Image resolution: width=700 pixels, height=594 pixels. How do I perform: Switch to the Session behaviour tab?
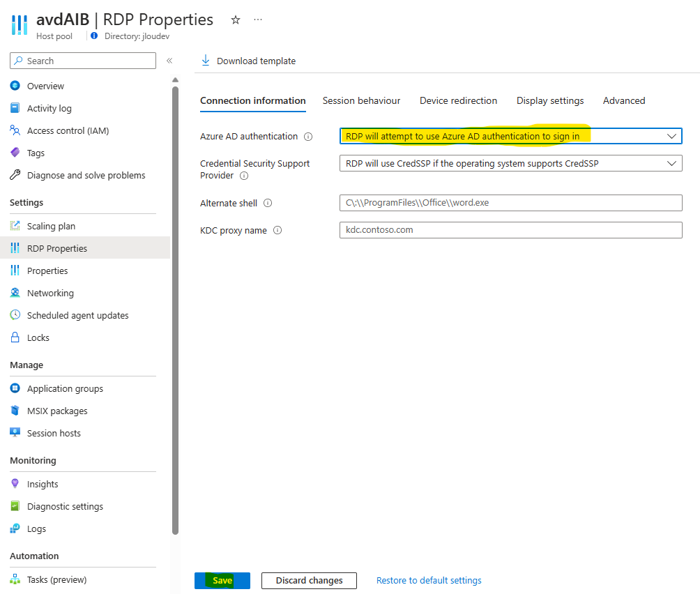362,101
